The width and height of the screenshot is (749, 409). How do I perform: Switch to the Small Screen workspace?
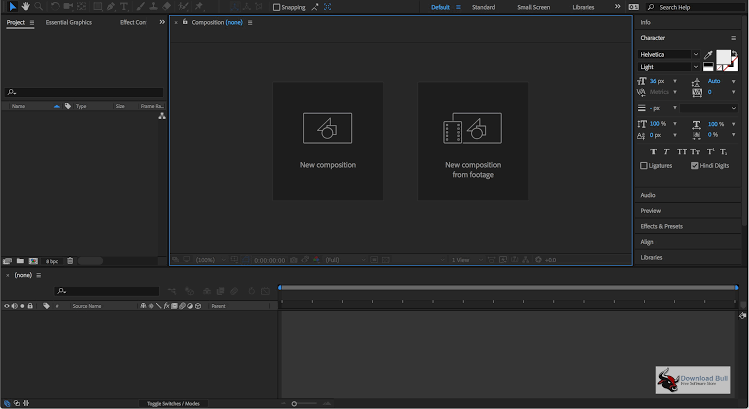click(x=534, y=7)
